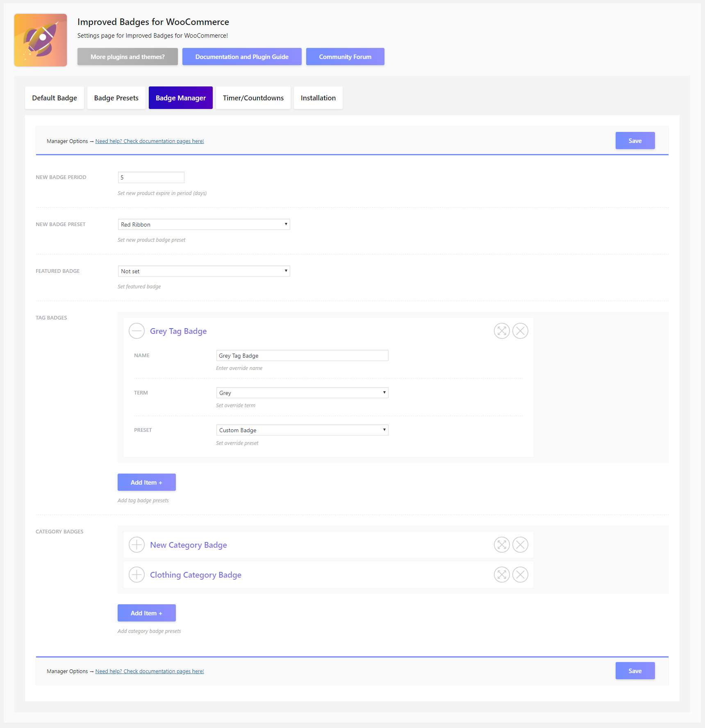Image resolution: width=705 pixels, height=728 pixels.
Task: Remove the Grey Tag Badge item
Action: [520, 331]
